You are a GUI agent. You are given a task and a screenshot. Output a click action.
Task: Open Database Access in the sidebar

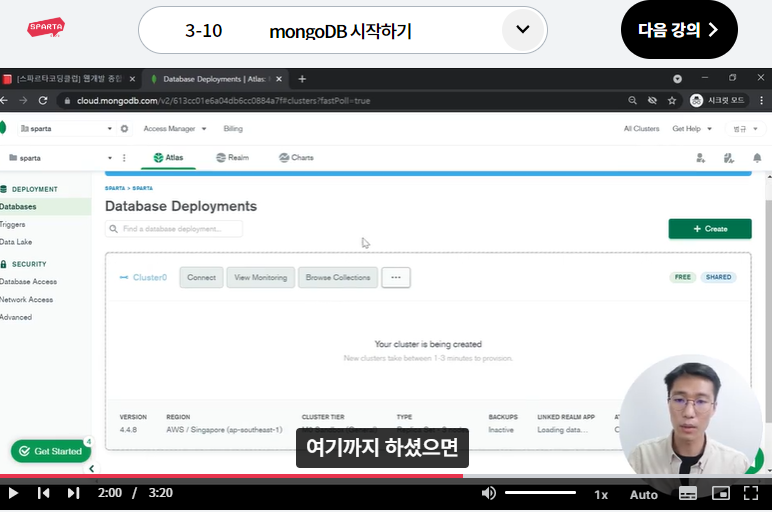(29, 282)
